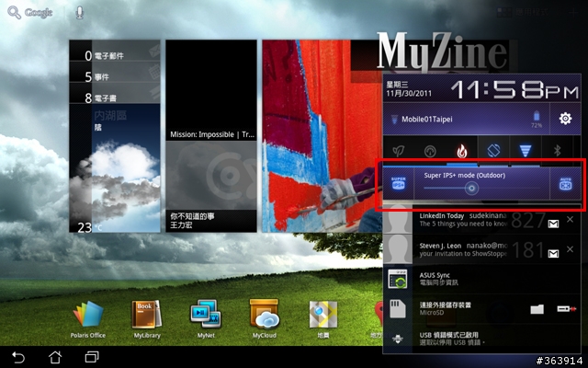Go to the Home screen

pos(55,357)
